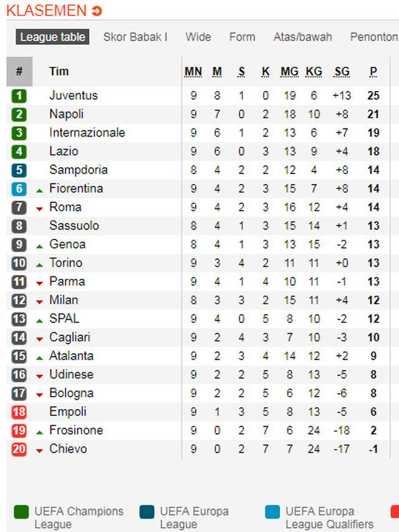Sort the table by the P column
Screen dimensions: 399x532
pos(373,72)
